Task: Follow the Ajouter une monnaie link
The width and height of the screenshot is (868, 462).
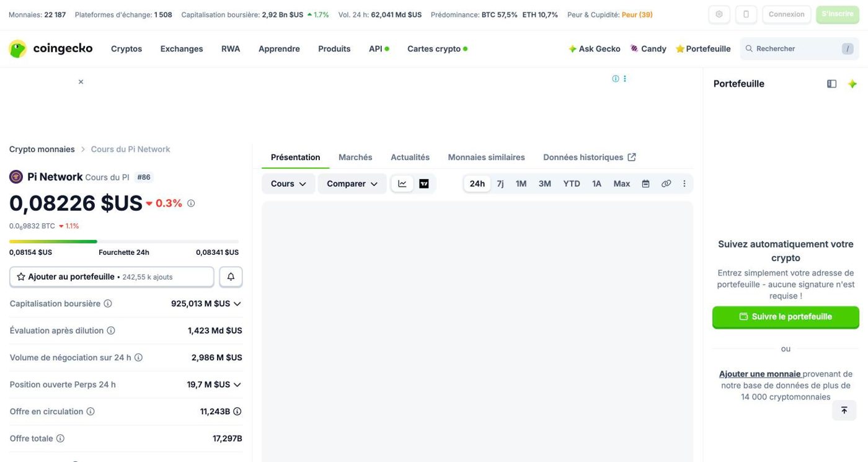Action: coord(760,374)
